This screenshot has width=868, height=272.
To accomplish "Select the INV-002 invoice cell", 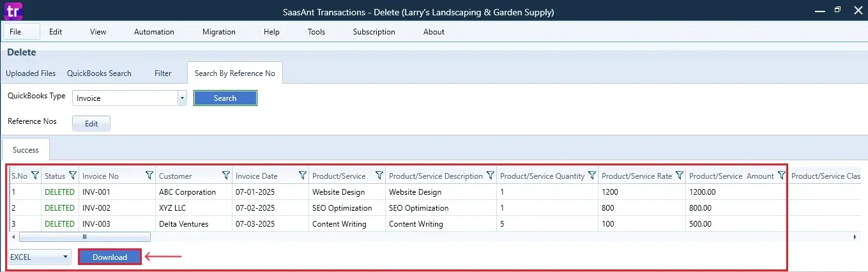I will 117,208.
